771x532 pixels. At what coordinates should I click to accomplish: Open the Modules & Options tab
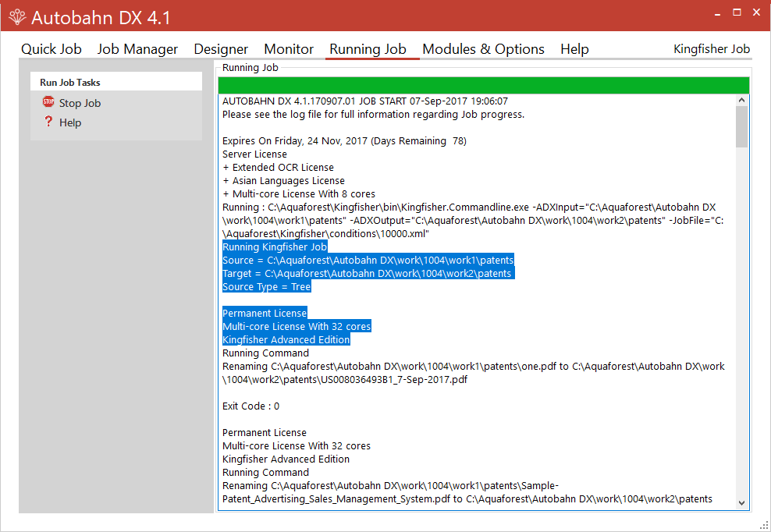click(x=483, y=49)
